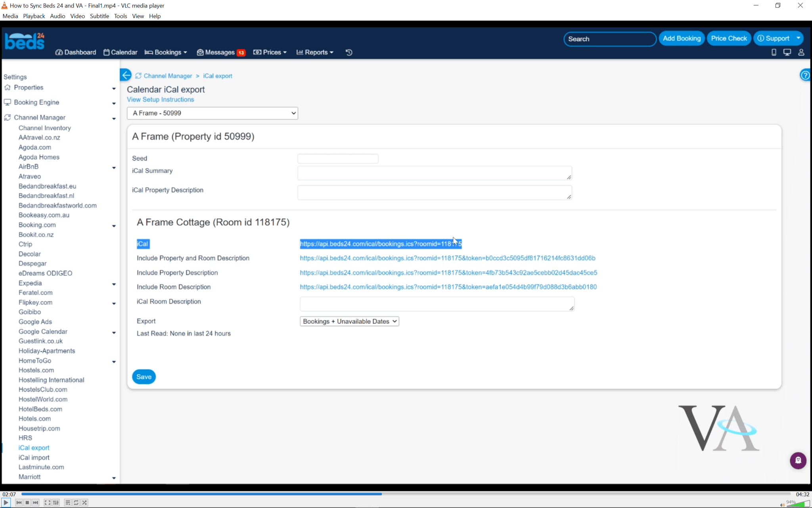Open the history clock icon
812x508 pixels.
(x=349, y=52)
